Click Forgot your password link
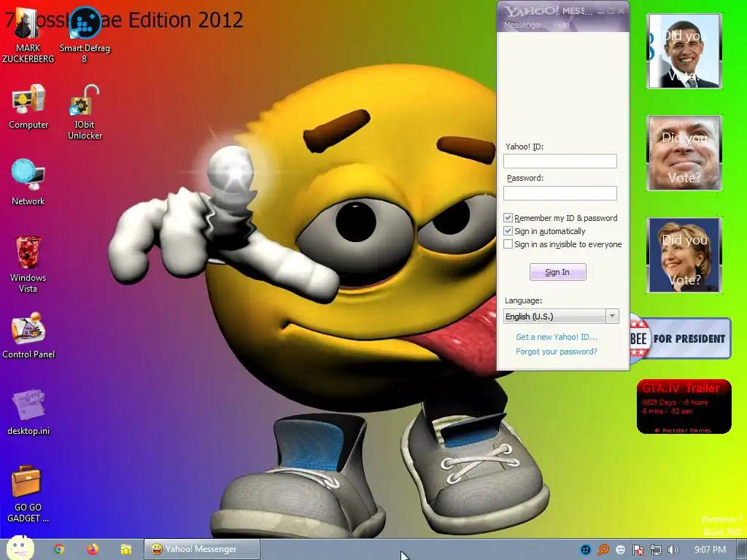Screen dimensions: 747x560 click(x=556, y=351)
